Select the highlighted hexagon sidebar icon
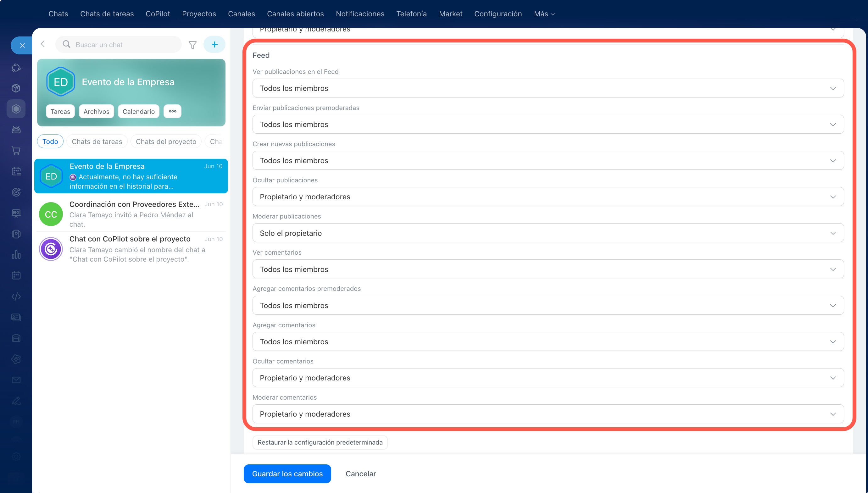 coord(16,109)
